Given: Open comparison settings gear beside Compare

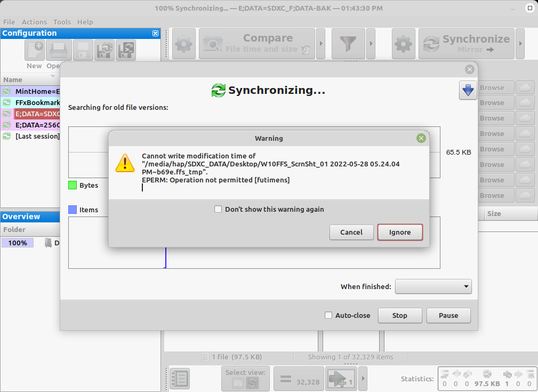Looking at the screenshot, I should tap(184, 44).
